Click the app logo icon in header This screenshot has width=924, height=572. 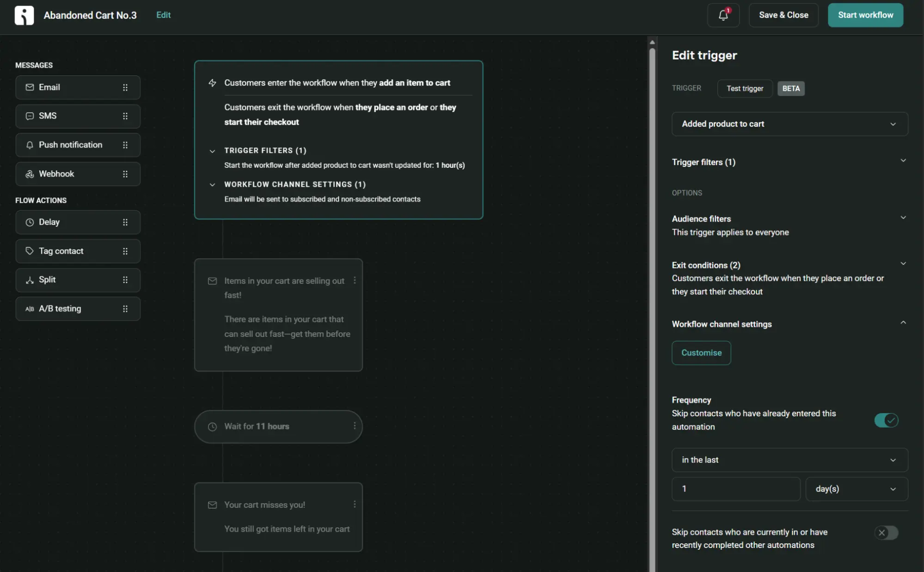(24, 15)
